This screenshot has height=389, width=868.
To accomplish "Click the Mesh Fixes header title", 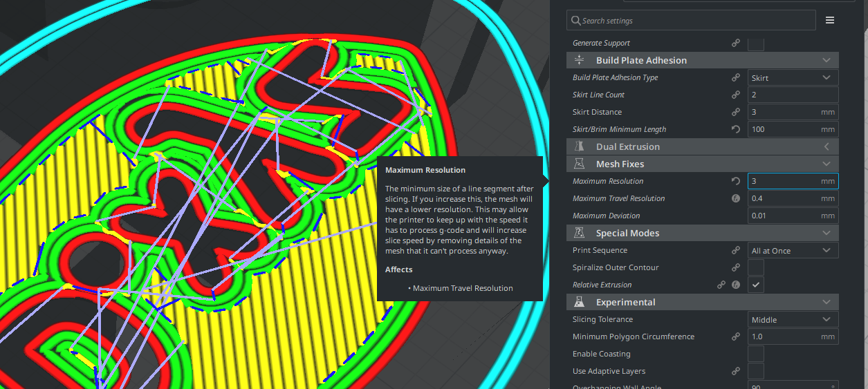I will point(620,164).
